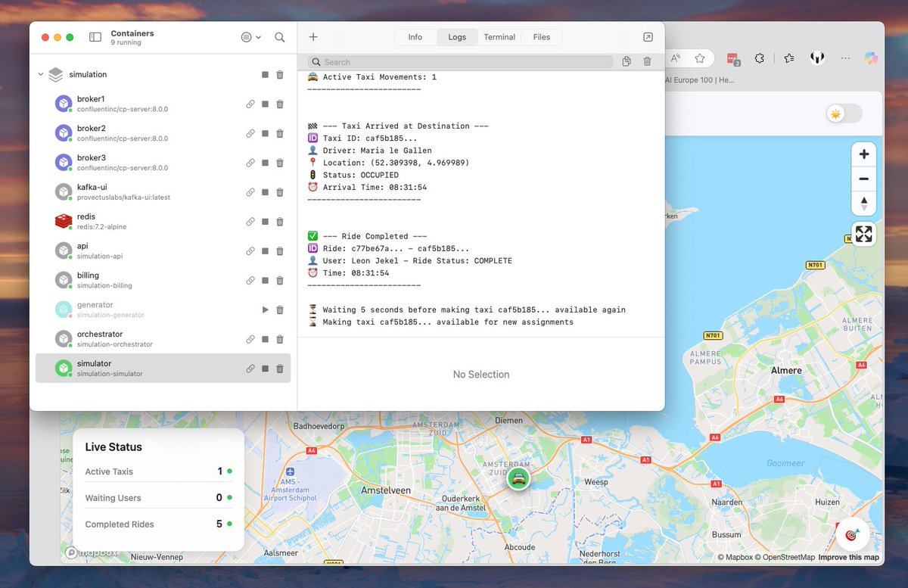
Task: Click the target button at map corner
Action: 853,534
